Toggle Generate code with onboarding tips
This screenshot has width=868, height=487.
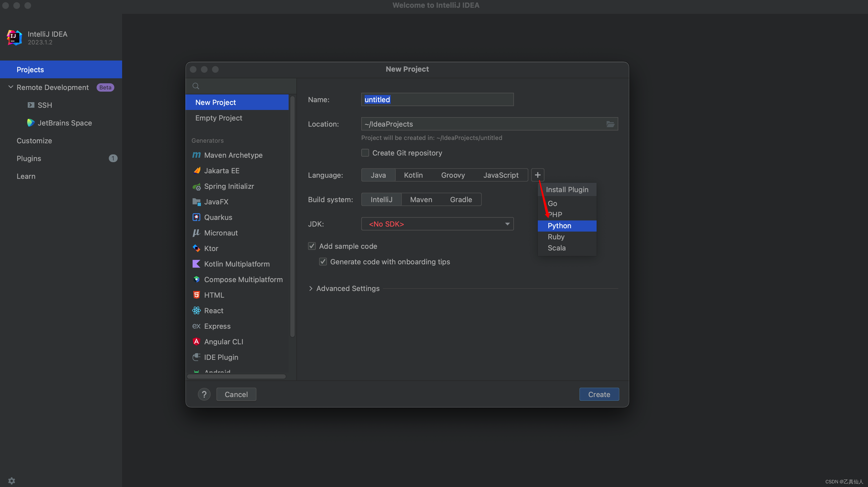(322, 261)
